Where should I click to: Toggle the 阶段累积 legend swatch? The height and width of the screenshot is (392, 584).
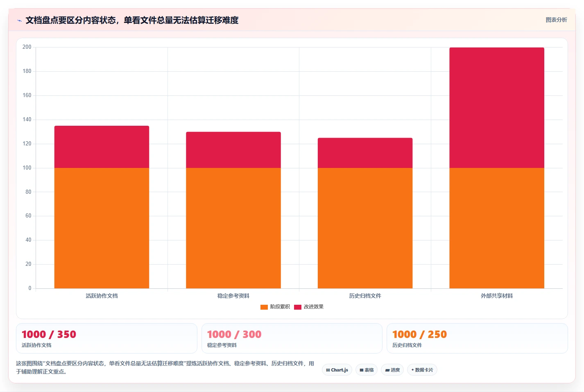click(264, 307)
